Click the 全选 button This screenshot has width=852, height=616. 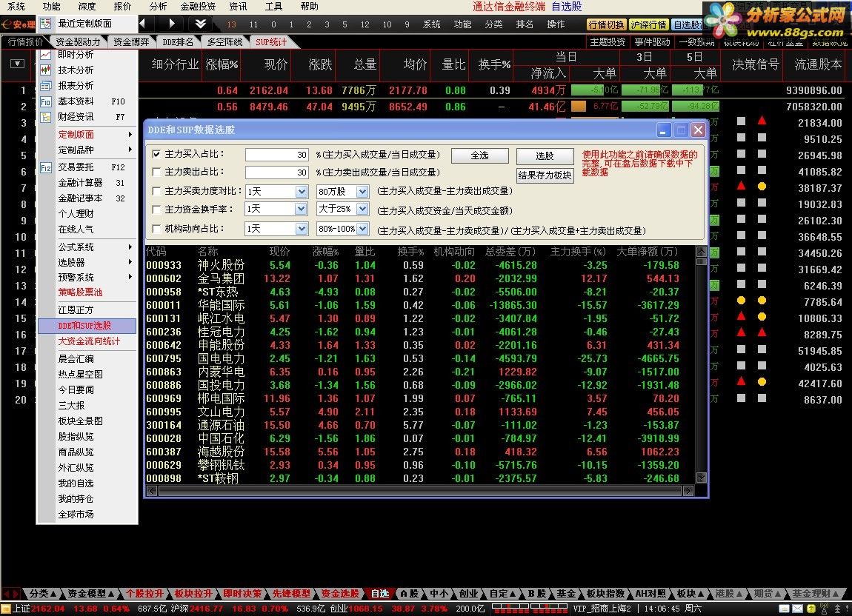click(480, 156)
